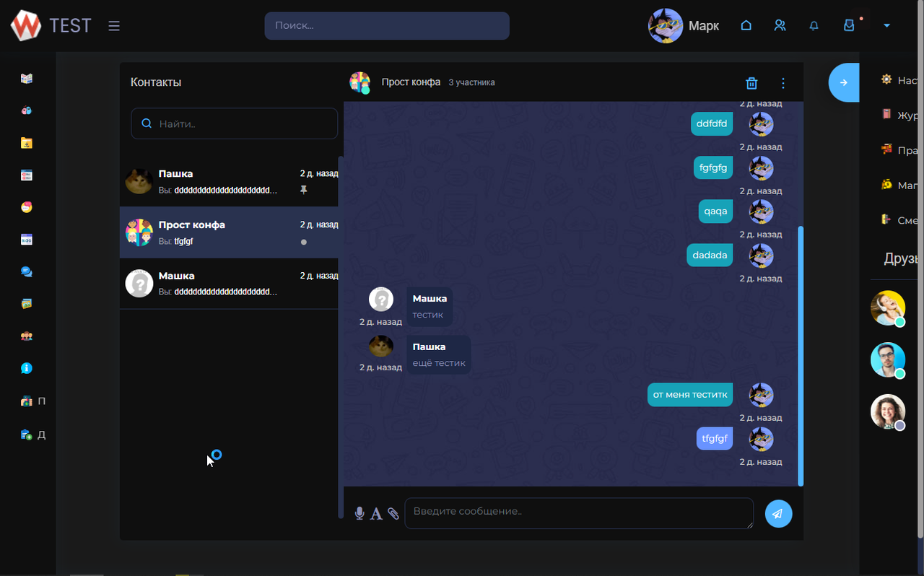This screenshot has width=924, height=576.
Task: Open the blue chat bubbles icon in sidebar
Action: 27,272
